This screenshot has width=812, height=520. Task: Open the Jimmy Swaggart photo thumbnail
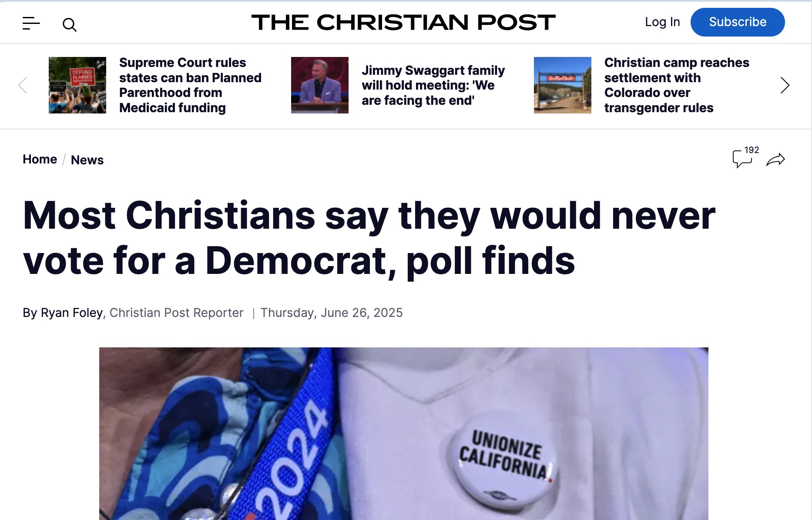click(320, 85)
